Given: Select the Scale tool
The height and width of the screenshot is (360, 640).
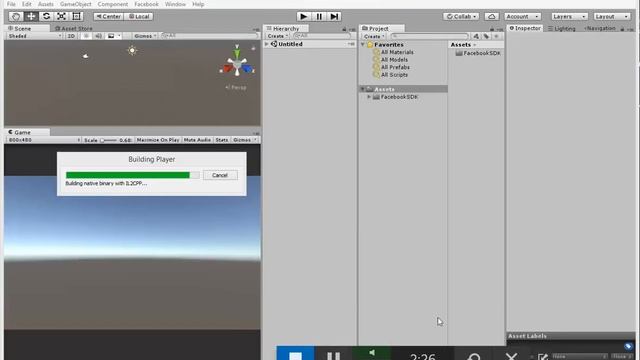Looking at the screenshot, I should coord(61,16).
